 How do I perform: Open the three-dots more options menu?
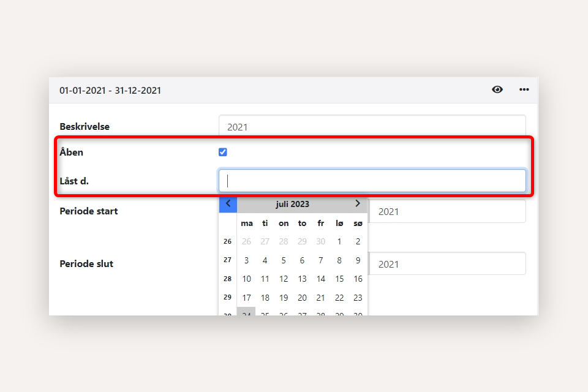click(524, 89)
